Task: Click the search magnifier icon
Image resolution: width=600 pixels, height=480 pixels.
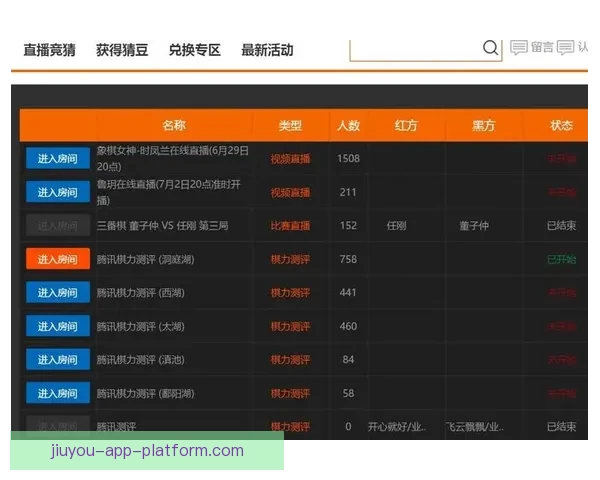Action: coord(490,48)
